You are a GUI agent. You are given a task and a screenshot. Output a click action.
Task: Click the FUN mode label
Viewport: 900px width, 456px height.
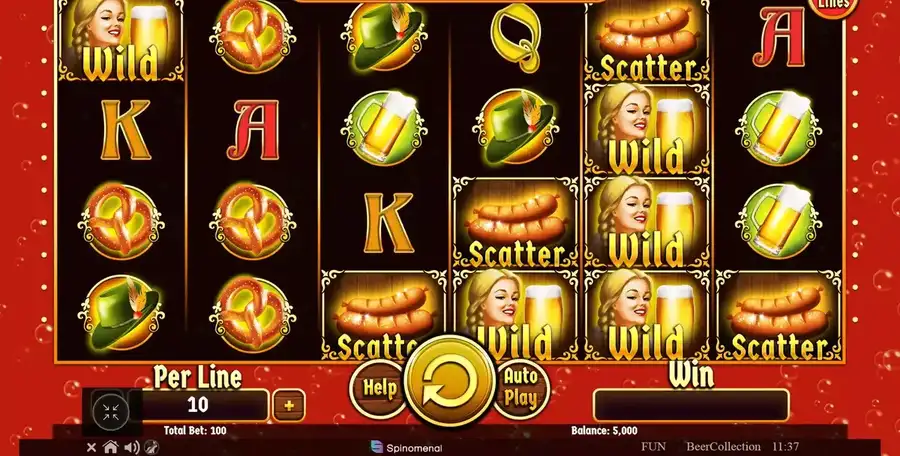tap(653, 447)
